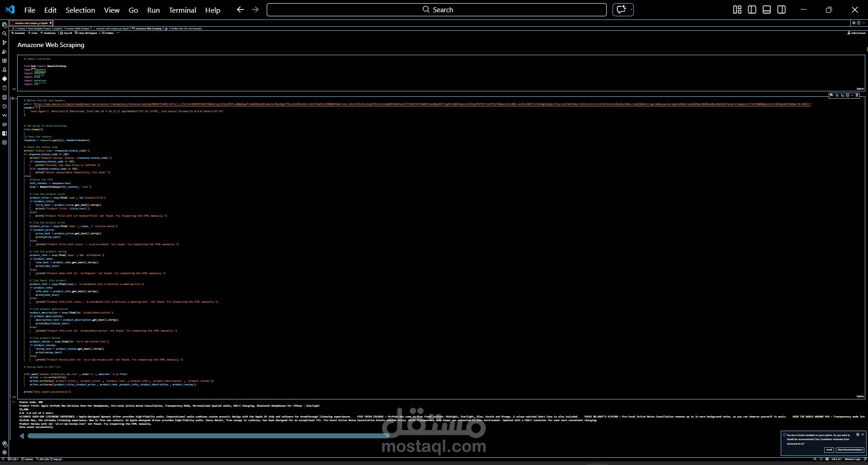The height and width of the screenshot is (465, 868).
Task: Click the output scrollbar left arrow
Action: (x=22, y=436)
